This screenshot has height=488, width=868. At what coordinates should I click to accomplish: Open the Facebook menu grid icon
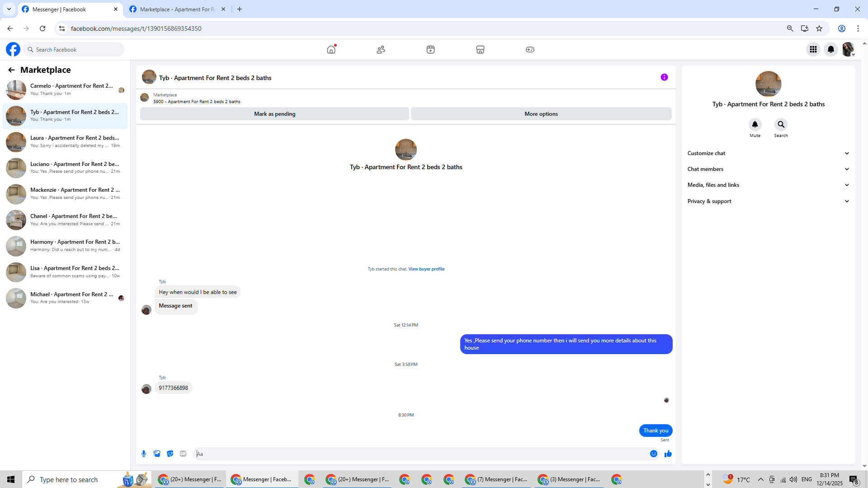pyautogui.click(x=813, y=49)
